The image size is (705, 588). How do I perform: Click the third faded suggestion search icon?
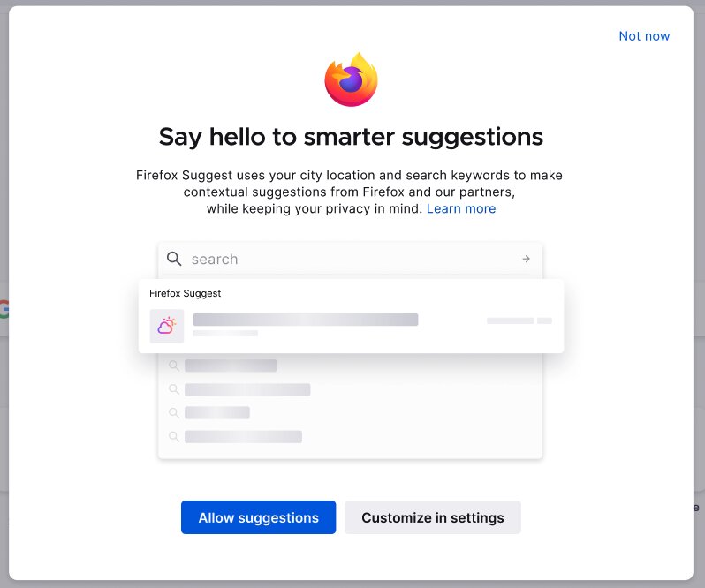click(174, 413)
